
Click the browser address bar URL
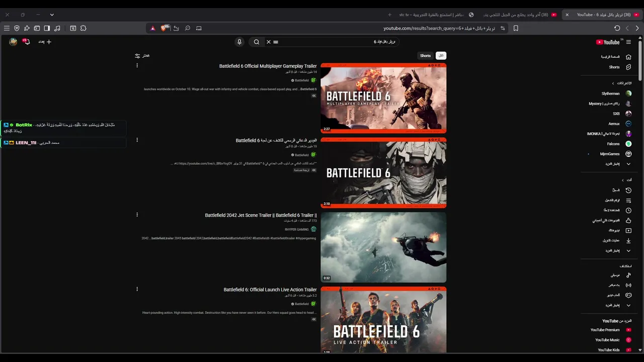[x=439, y=28]
